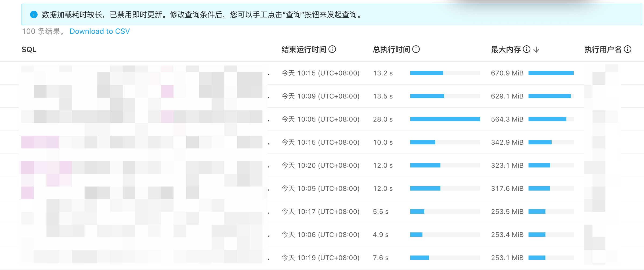Select the row ending at 今天 10:20
This screenshot has height=270, width=644.
[320, 165]
